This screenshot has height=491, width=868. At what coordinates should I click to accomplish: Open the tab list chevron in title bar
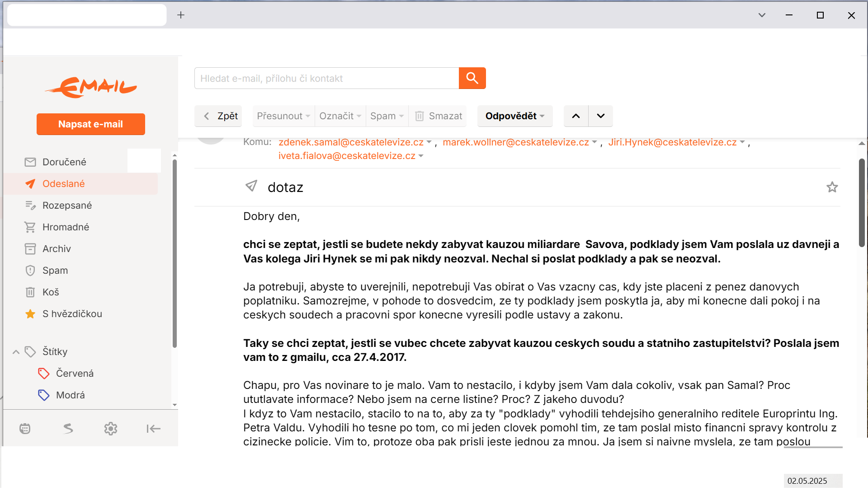click(x=762, y=15)
